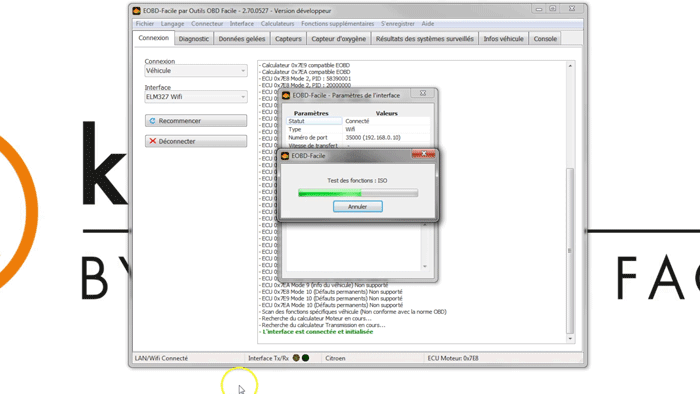This screenshot has height=394, width=700.
Task: Switch to Infos véhicule tab
Action: [503, 39]
